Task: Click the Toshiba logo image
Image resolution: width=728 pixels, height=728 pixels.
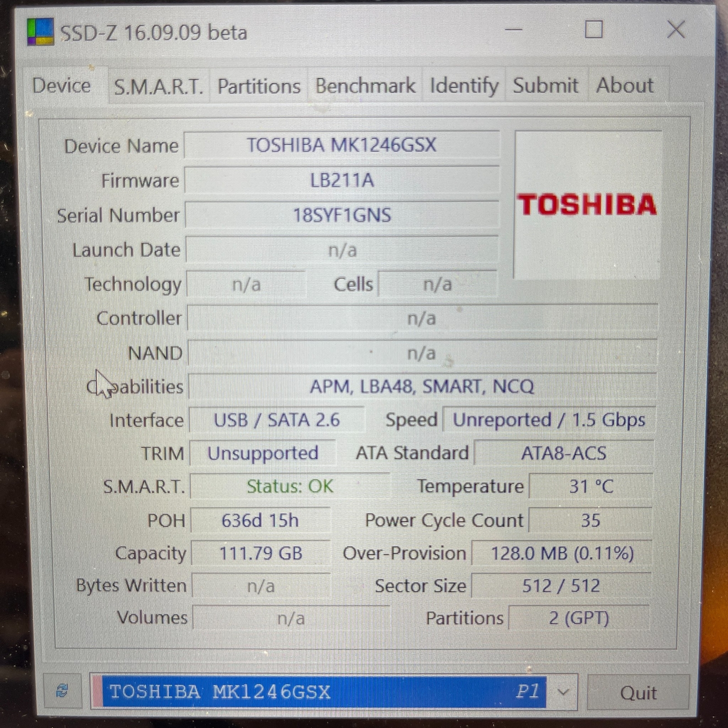Action: point(587,205)
